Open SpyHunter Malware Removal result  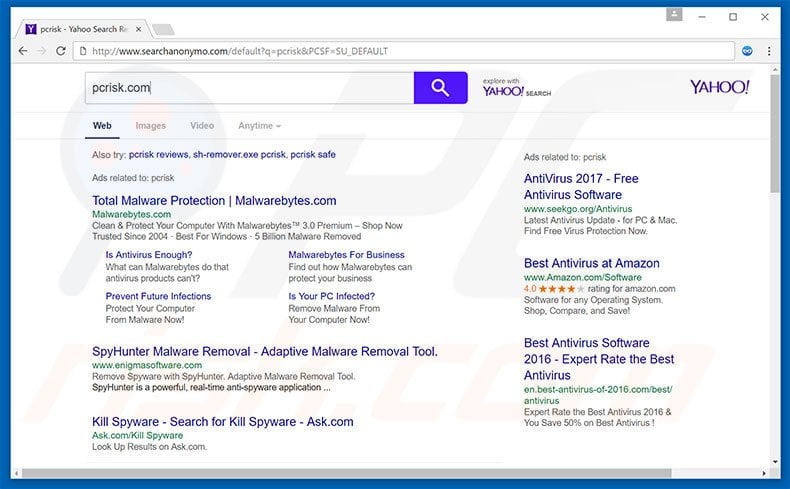click(265, 352)
